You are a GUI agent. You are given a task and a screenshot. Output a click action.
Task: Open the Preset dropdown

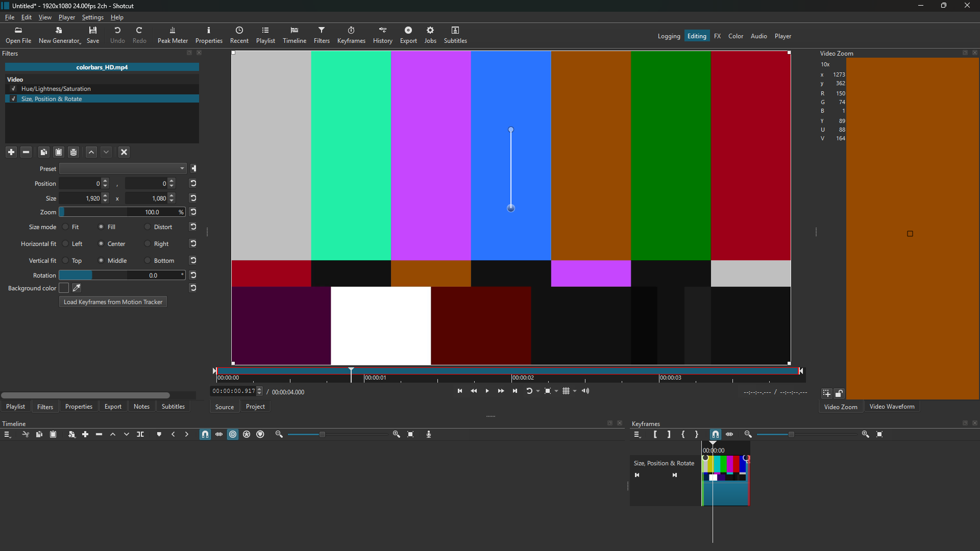(122, 169)
